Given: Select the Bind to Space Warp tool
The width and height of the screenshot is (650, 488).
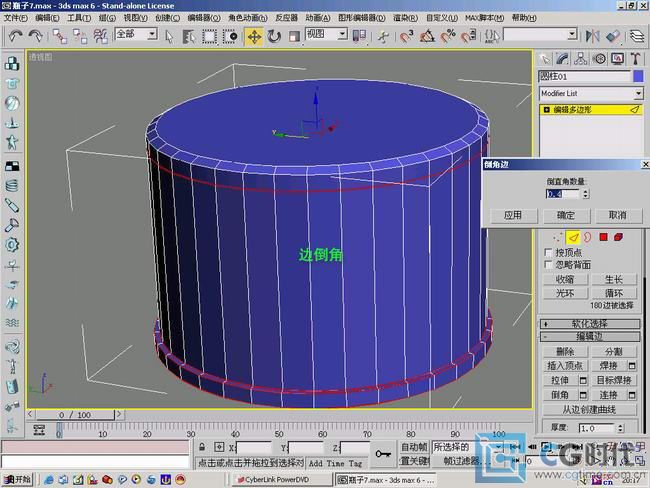Looking at the screenshot, I should point(100,36).
